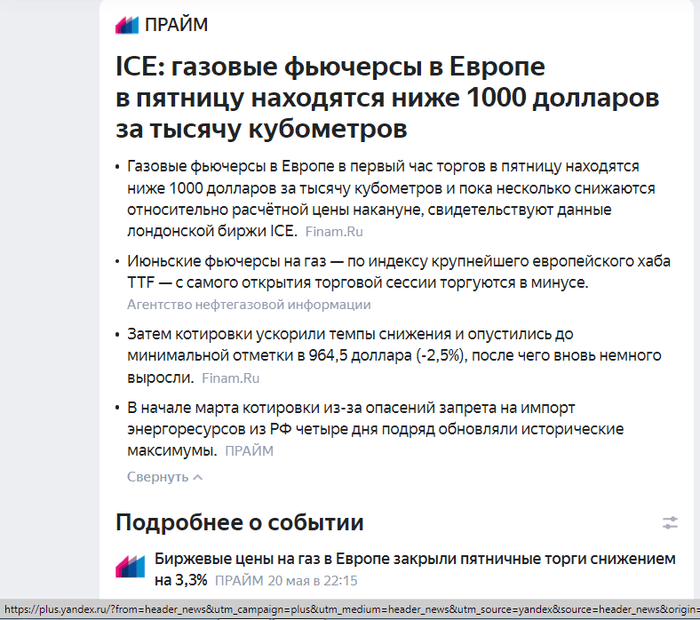The height and width of the screenshot is (620, 700).
Task: Open Агентство нефтегазовой информации source link
Action: (249, 304)
